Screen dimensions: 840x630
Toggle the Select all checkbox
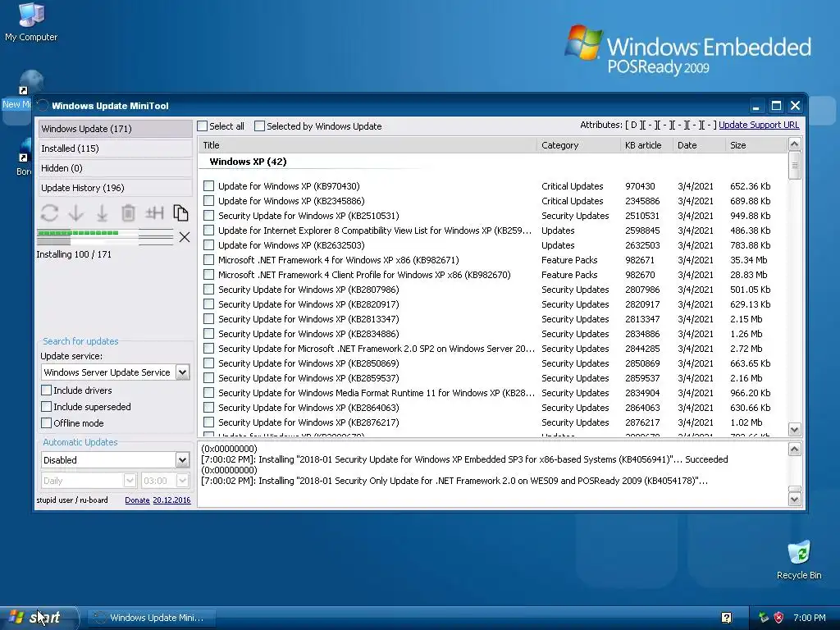(x=202, y=126)
